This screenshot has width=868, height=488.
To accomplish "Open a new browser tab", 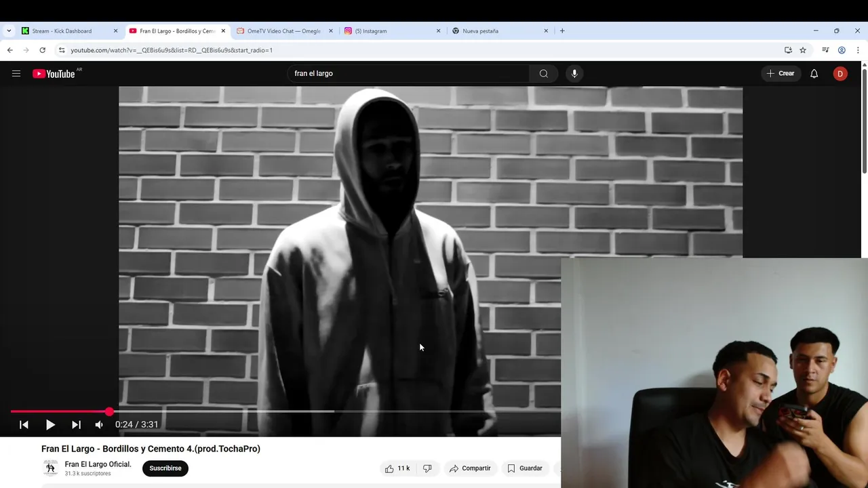I will pos(562,30).
